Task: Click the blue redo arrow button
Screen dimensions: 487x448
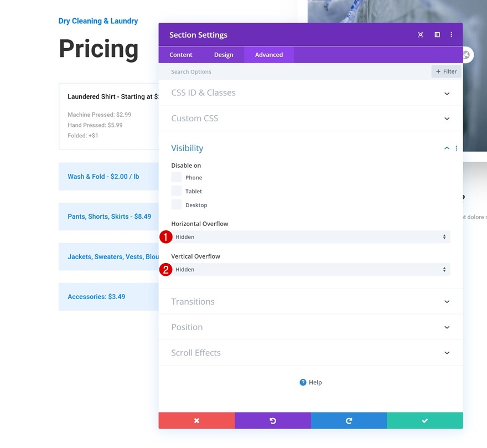Action: tap(349, 421)
